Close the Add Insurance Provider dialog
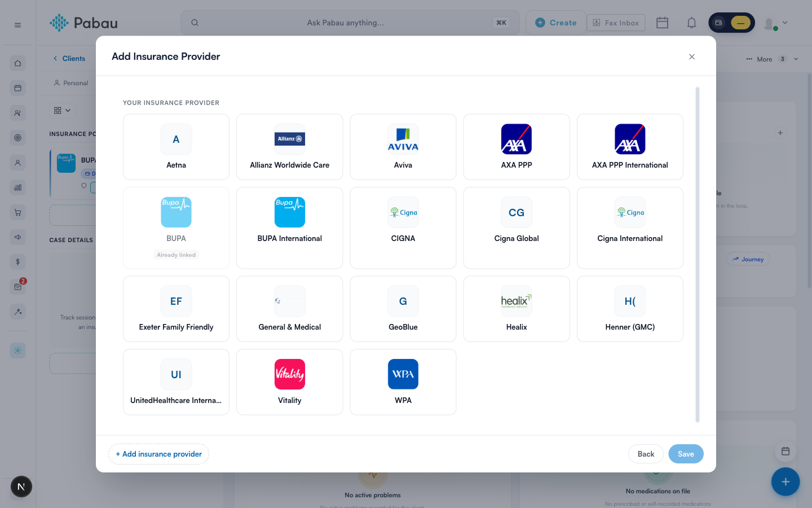Image resolution: width=812 pixels, height=508 pixels. point(692,56)
